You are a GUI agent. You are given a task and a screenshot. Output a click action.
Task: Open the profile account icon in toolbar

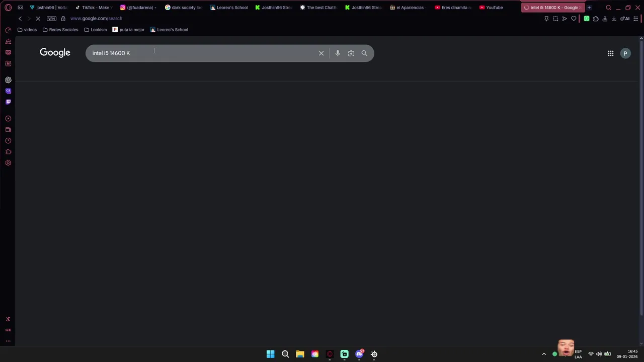pos(605,19)
